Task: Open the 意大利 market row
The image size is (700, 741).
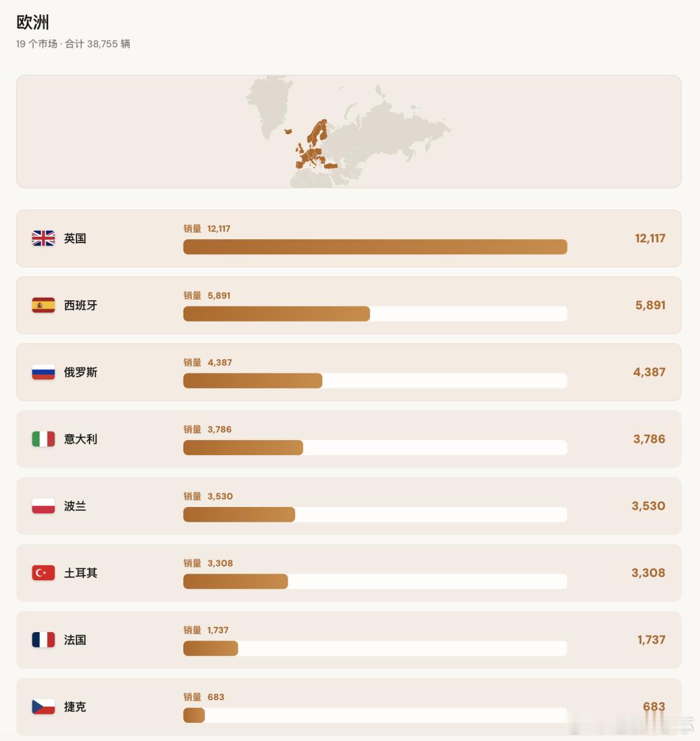Action: (349, 439)
